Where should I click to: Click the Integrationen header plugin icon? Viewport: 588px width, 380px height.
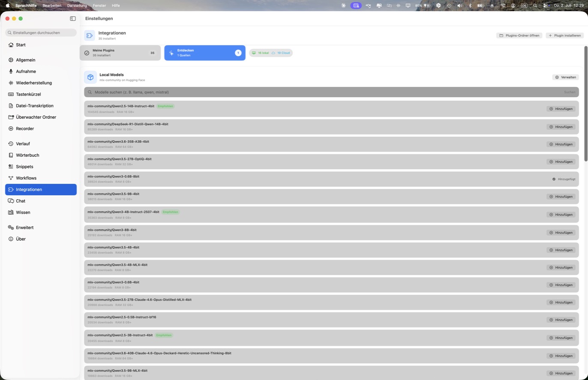(90, 36)
